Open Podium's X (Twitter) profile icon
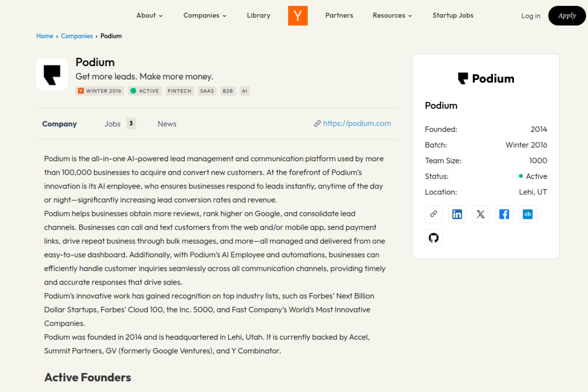Viewport: 588px width, 392px height. point(481,214)
